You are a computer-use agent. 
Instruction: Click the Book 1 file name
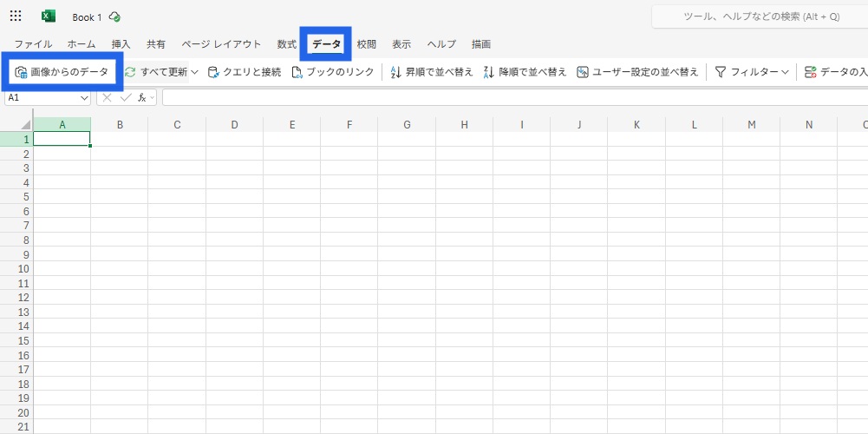pos(87,17)
